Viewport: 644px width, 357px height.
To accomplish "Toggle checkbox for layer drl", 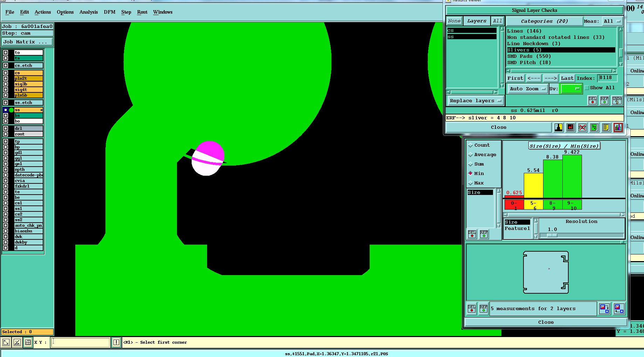I will tap(6, 128).
